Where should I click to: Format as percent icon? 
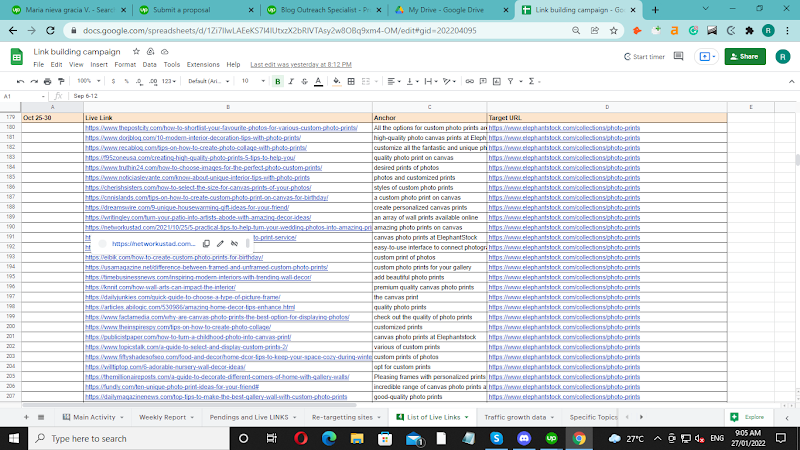click(127, 81)
